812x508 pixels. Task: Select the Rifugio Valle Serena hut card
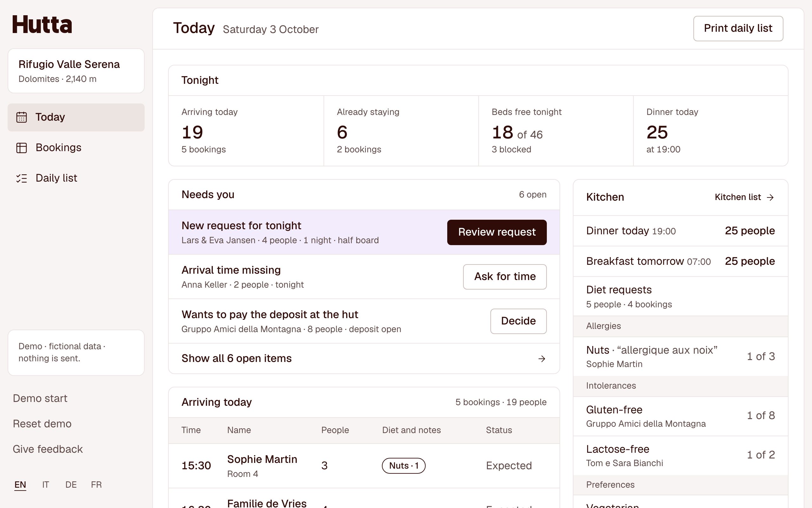[x=76, y=71]
